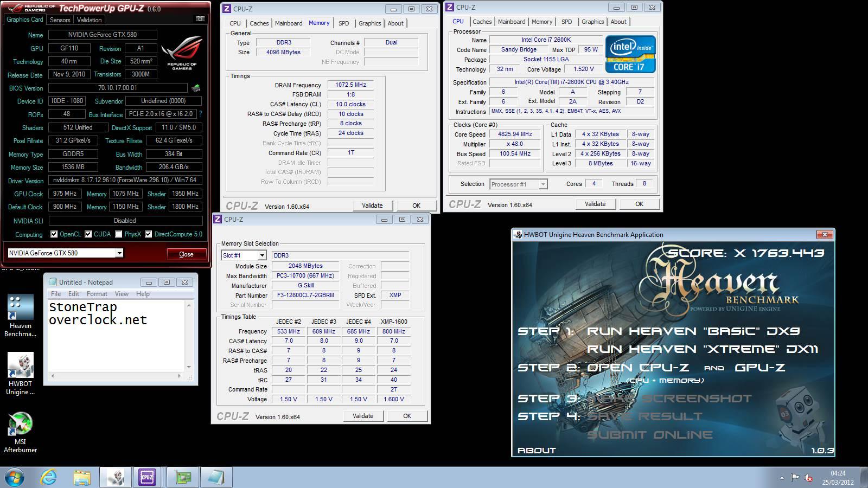Open the Mainboard tab in CPU-Z CPU window
Screen dimensions: 868x488
(512, 22)
